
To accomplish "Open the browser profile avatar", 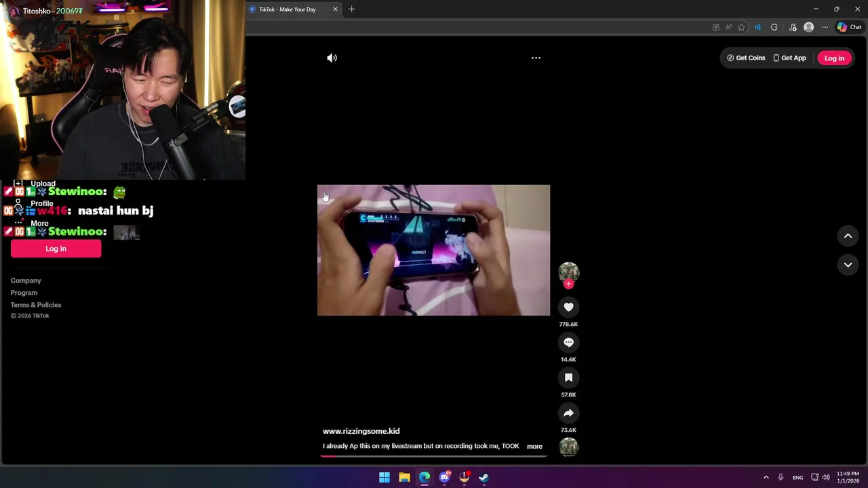I will click(x=808, y=27).
